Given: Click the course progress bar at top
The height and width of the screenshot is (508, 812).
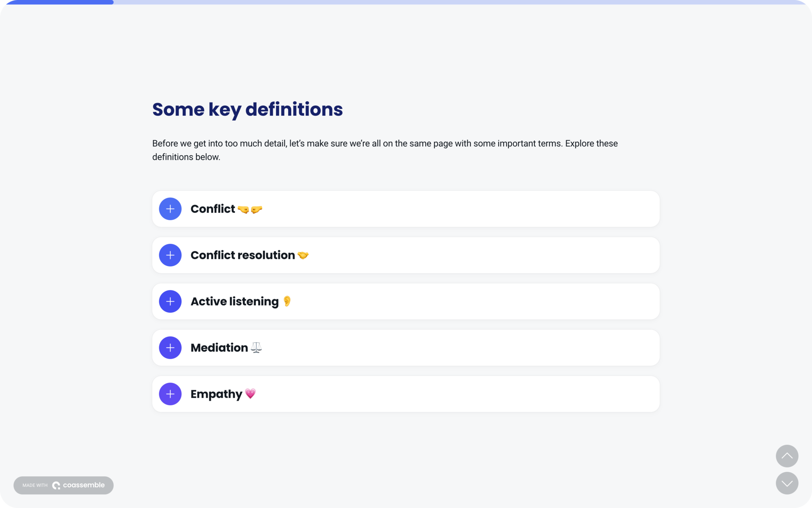Looking at the screenshot, I should 406,2.
